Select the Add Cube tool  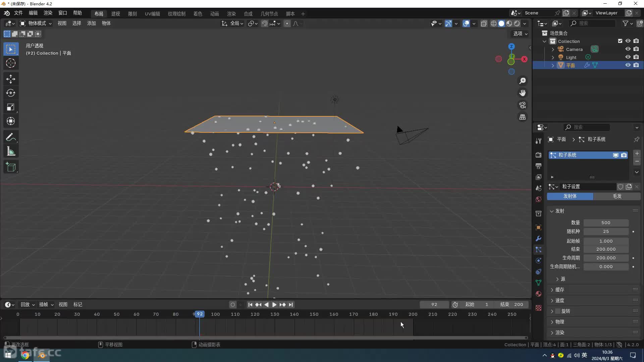coord(11,167)
